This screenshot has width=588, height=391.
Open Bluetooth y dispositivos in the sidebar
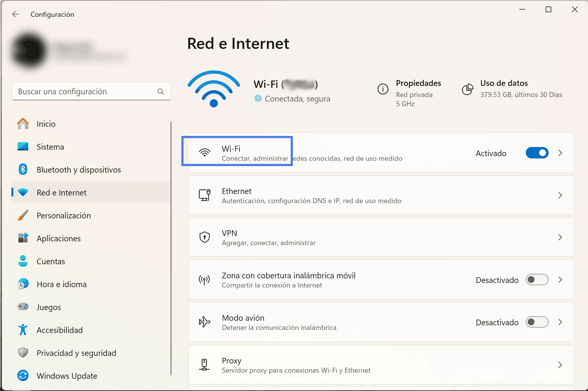(x=79, y=170)
